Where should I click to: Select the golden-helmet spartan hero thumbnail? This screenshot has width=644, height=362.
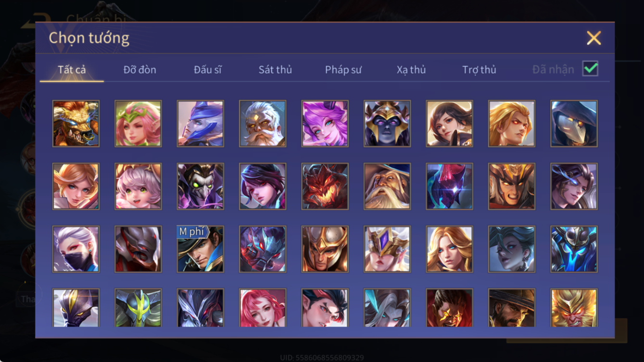click(325, 249)
